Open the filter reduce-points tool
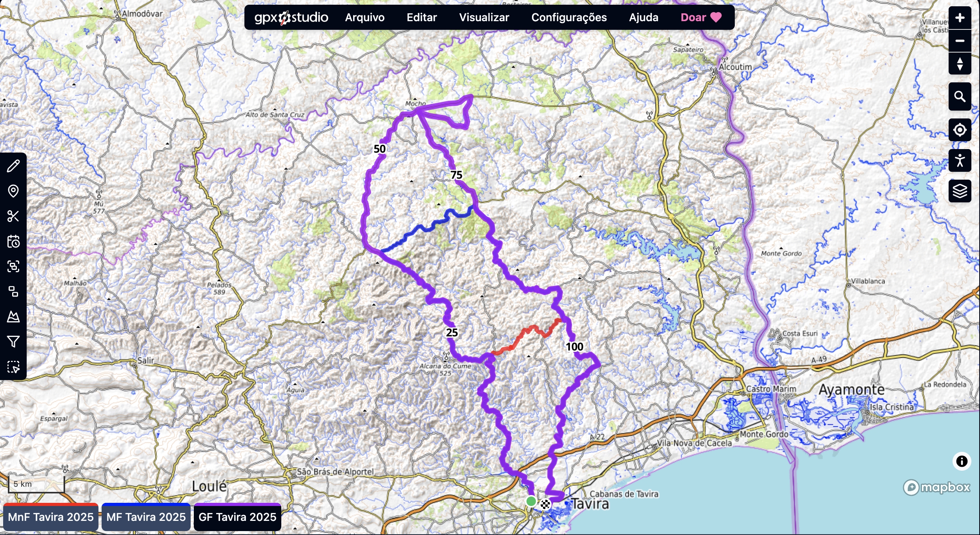The image size is (980, 535). [13, 342]
